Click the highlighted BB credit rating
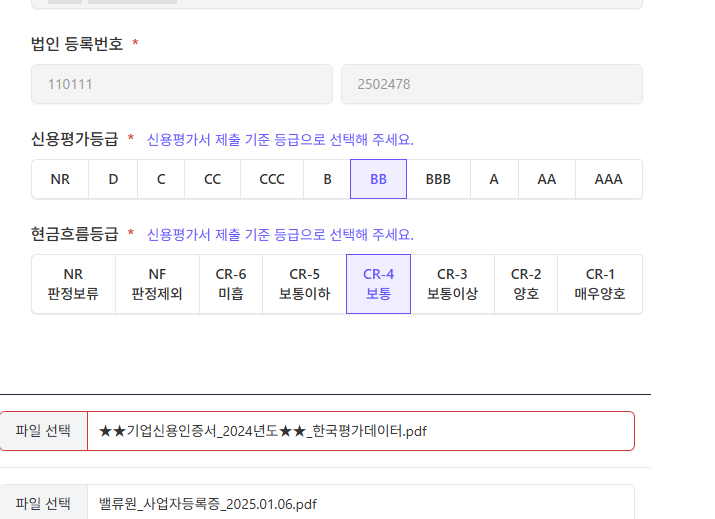The height and width of the screenshot is (519, 715). [378, 179]
